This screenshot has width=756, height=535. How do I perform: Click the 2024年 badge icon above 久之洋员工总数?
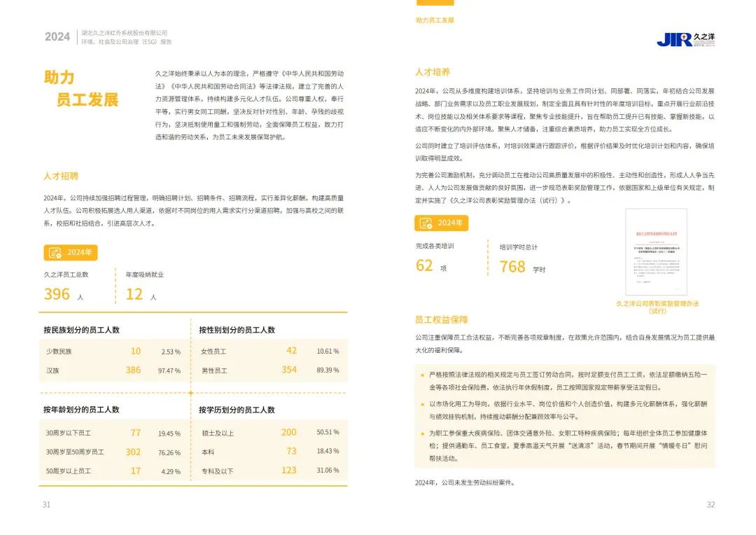(55, 252)
